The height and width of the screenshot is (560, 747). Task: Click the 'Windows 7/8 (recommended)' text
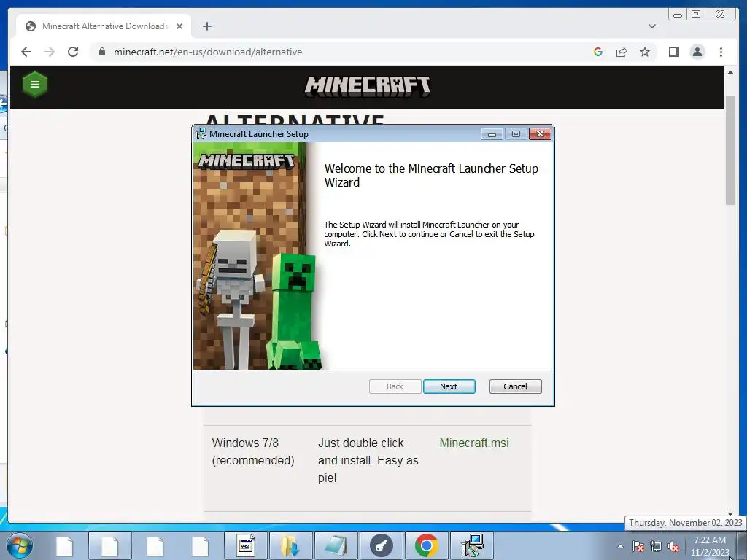coord(253,451)
